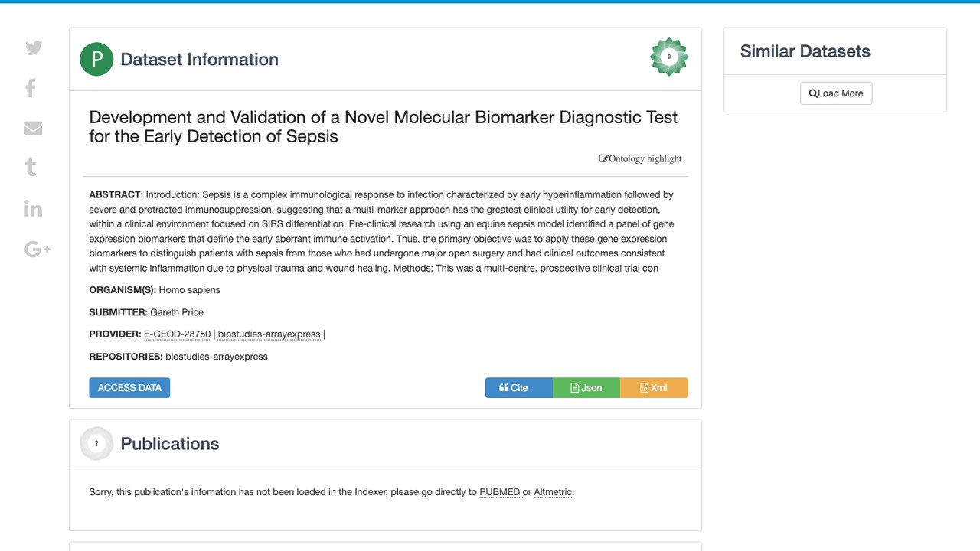Share dataset via email envelope icon
980x551 pixels.
click(34, 129)
